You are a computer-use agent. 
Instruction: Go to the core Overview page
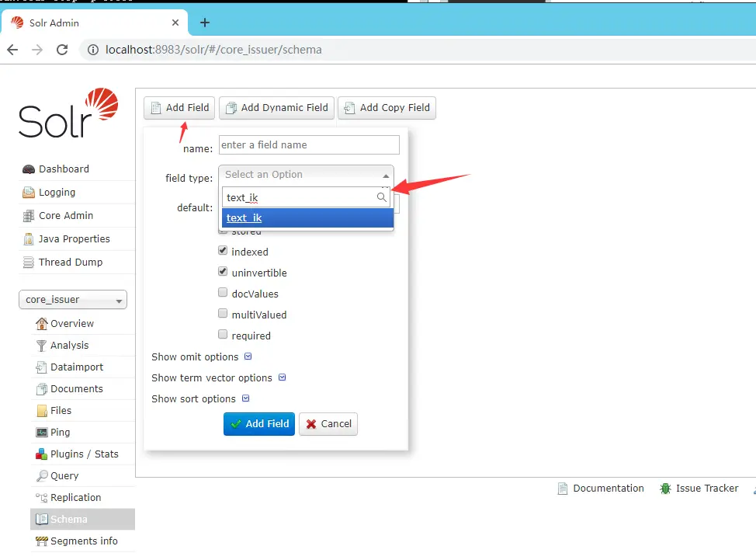[72, 324]
